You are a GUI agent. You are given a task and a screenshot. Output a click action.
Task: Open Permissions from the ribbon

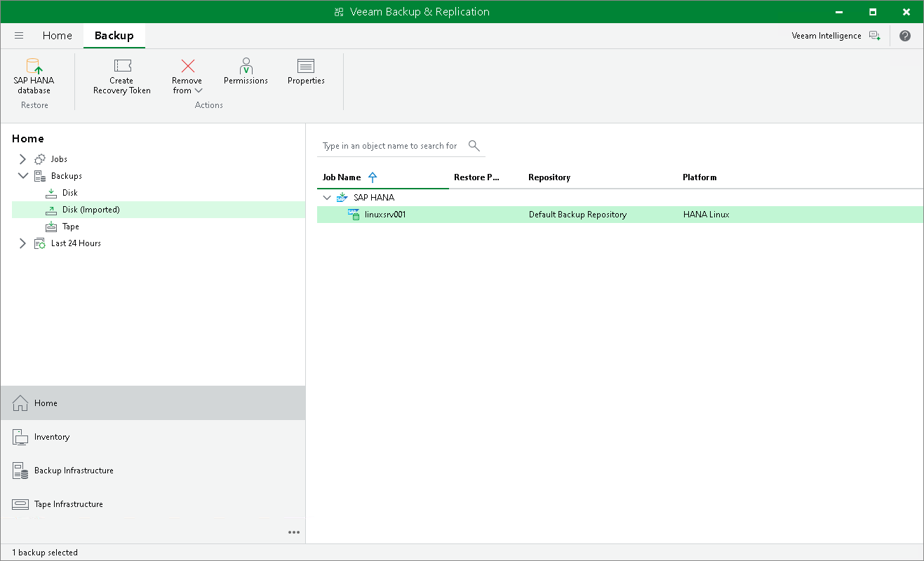(x=246, y=72)
